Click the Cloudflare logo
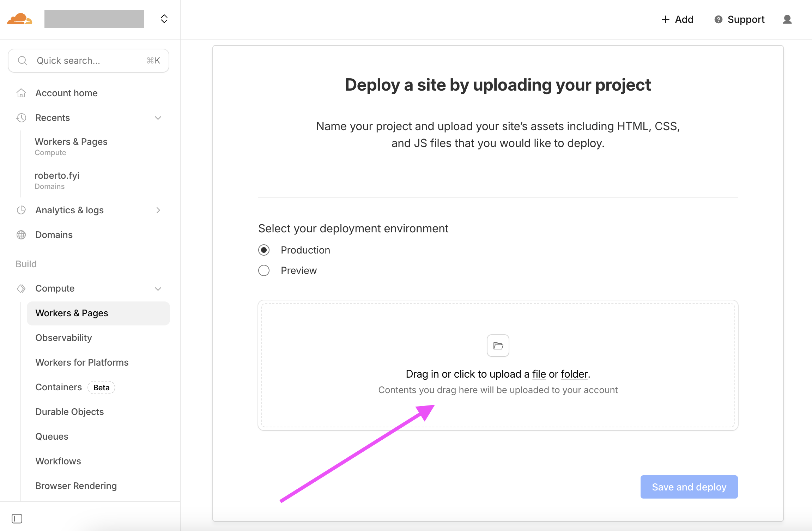The image size is (812, 531). [x=20, y=19]
